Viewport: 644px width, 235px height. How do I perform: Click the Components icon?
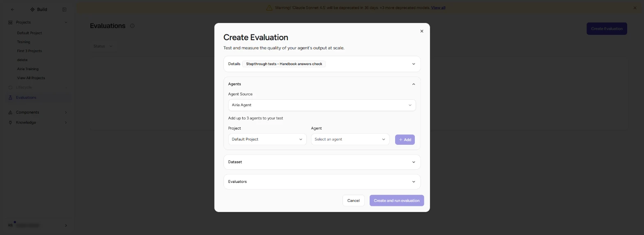pyautogui.click(x=10, y=112)
